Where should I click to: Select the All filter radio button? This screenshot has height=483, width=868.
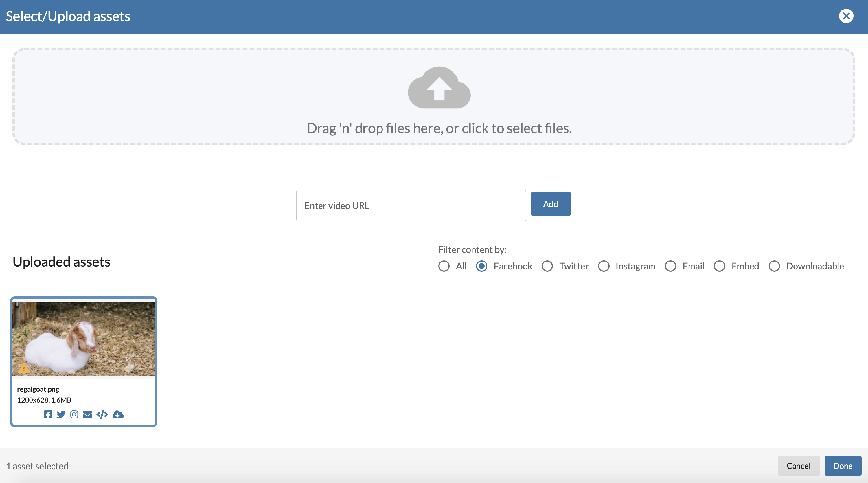tap(444, 266)
